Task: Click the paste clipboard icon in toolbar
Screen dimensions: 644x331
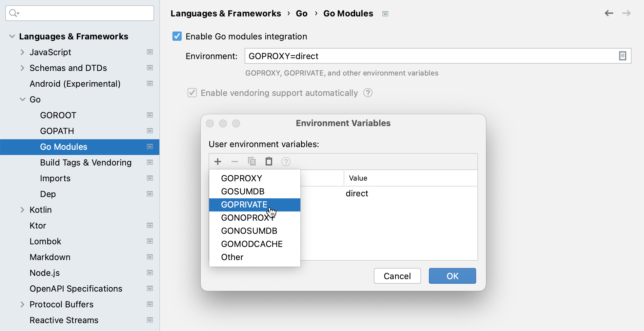Action: pyautogui.click(x=269, y=162)
